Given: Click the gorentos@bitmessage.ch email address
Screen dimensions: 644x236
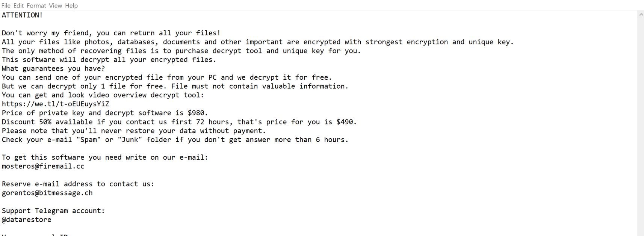Looking at the screenshot, I should click(x=47, y=193).
